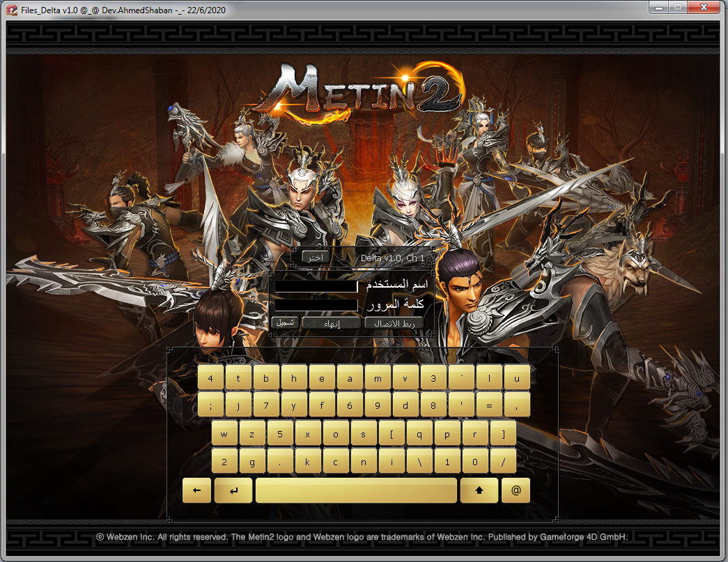Tap the 'm' key
The width and height of the screenshot is (728, 562).
378,378
